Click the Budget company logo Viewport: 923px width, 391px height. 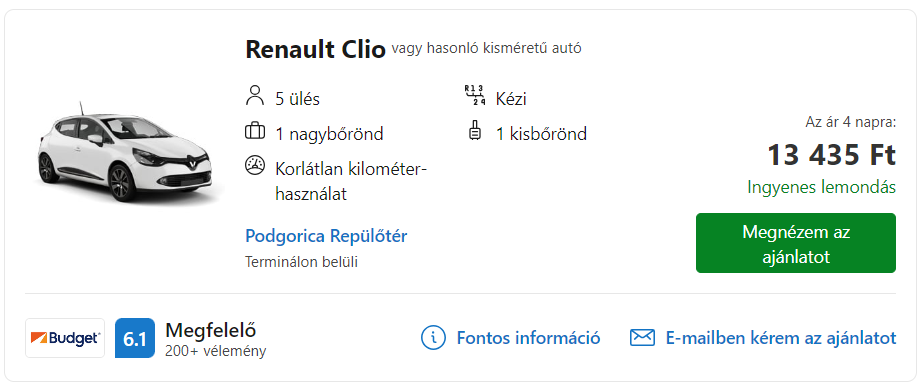(65, 338)
